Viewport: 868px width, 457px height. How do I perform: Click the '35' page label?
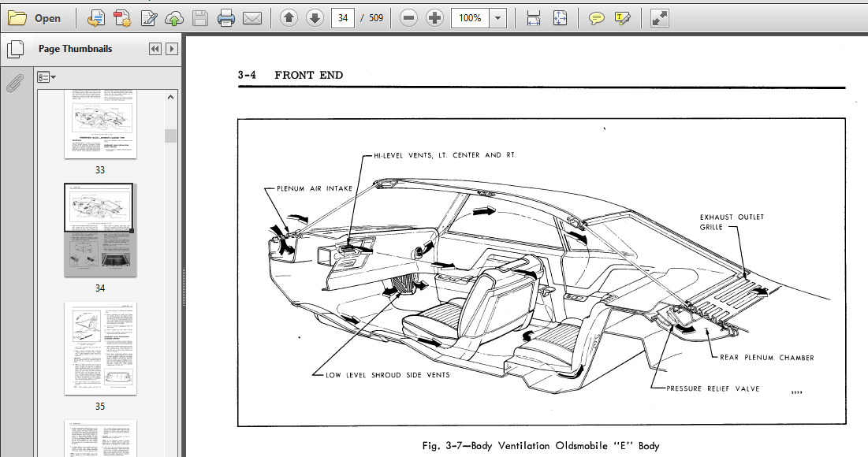100,406
